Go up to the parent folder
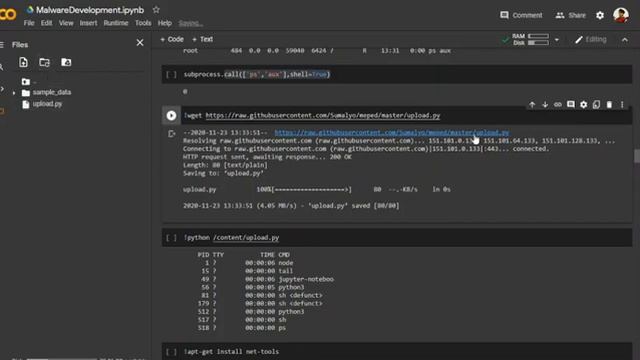This screenshot has height=360, width=640. 27,82
